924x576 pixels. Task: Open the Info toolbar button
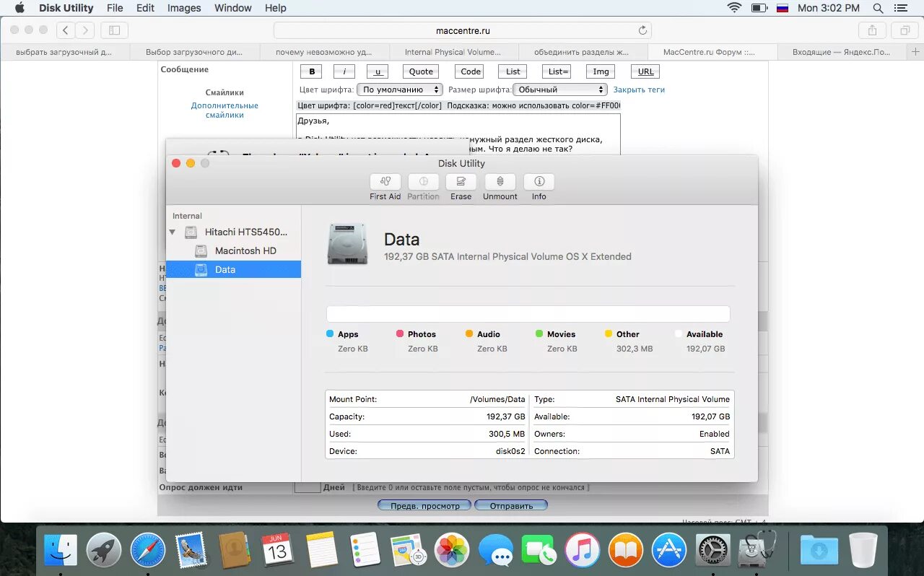[539, 182]
